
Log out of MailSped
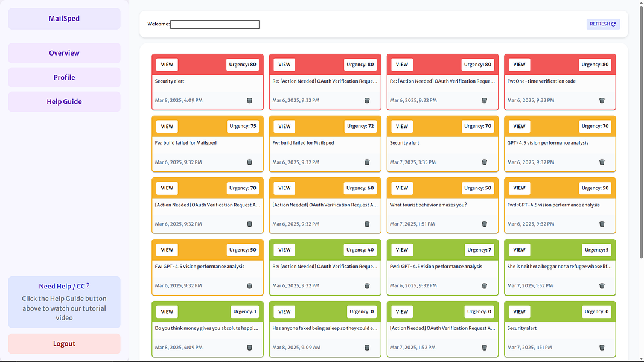(x=64, y=343)
